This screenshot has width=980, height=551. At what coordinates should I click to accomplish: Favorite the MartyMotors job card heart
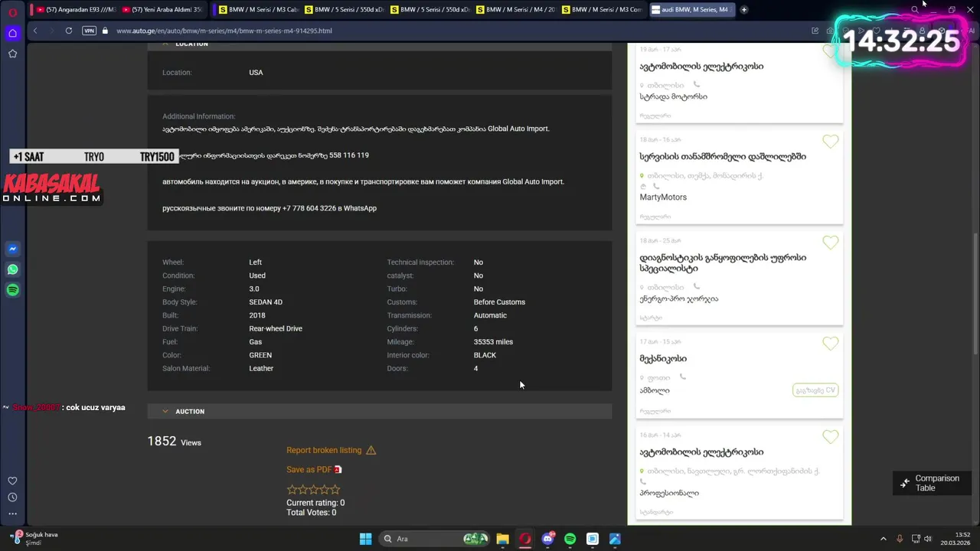830,142
